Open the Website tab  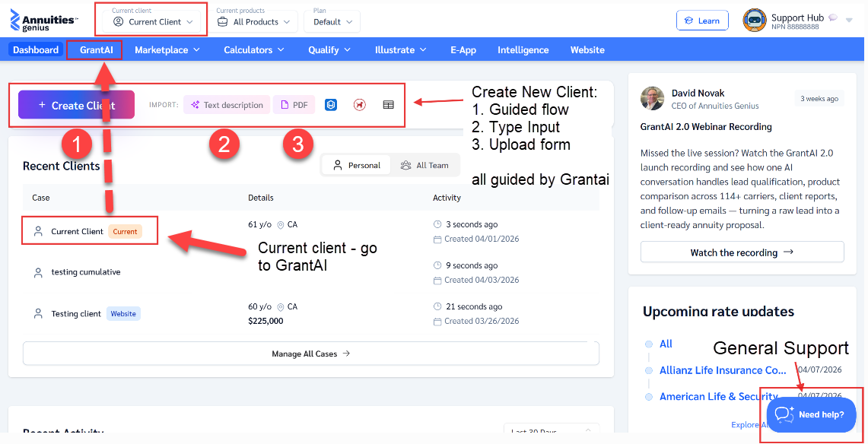(x=587, y=49)
